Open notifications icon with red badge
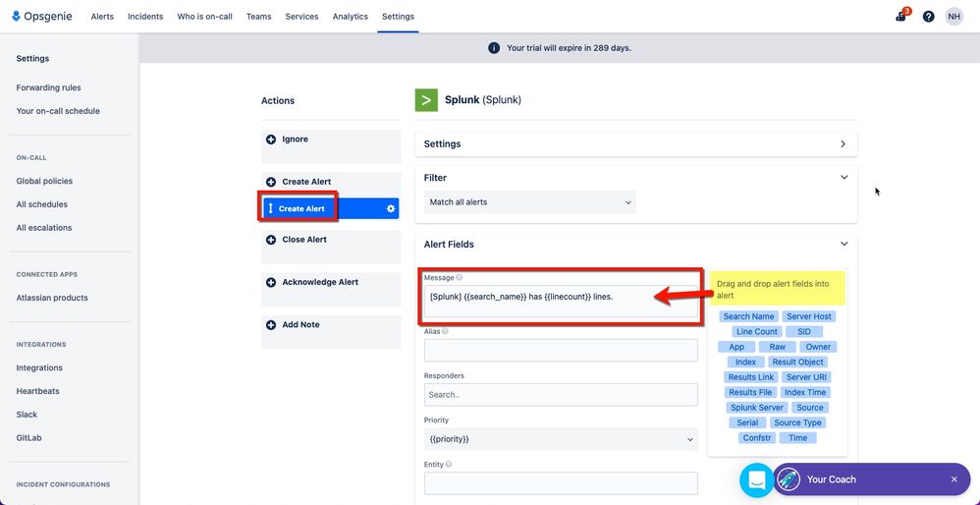Image resolution: width=980 pixels, height=505 pixels. [x=901, y=16]
